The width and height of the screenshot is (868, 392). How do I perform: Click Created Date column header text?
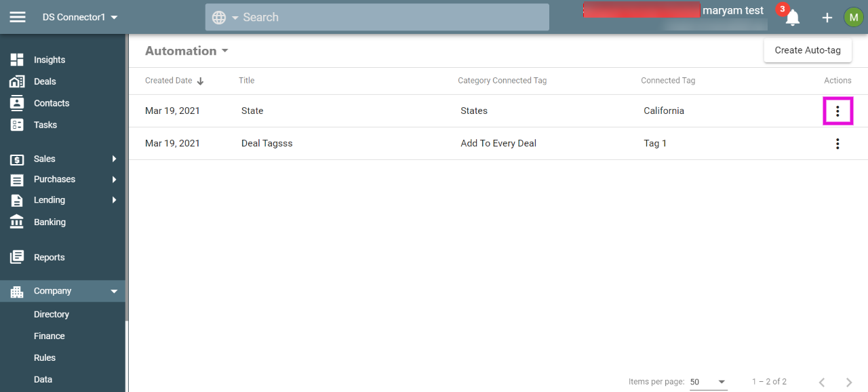169,81
